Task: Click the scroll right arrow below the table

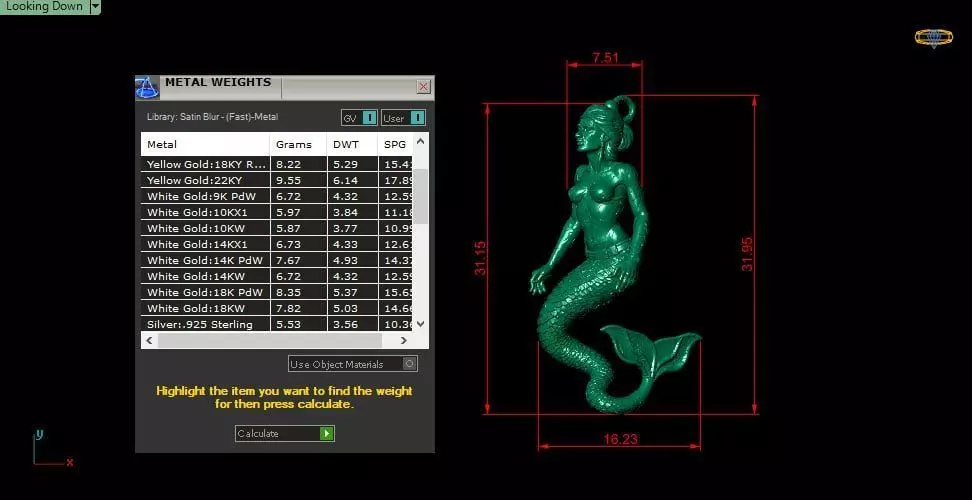Action: pos(404,340)
